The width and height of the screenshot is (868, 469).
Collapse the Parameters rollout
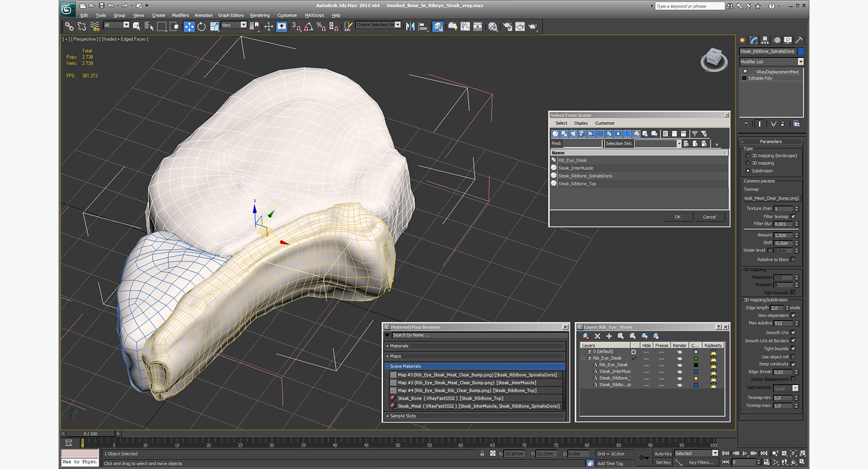click(x=771, y=141)
